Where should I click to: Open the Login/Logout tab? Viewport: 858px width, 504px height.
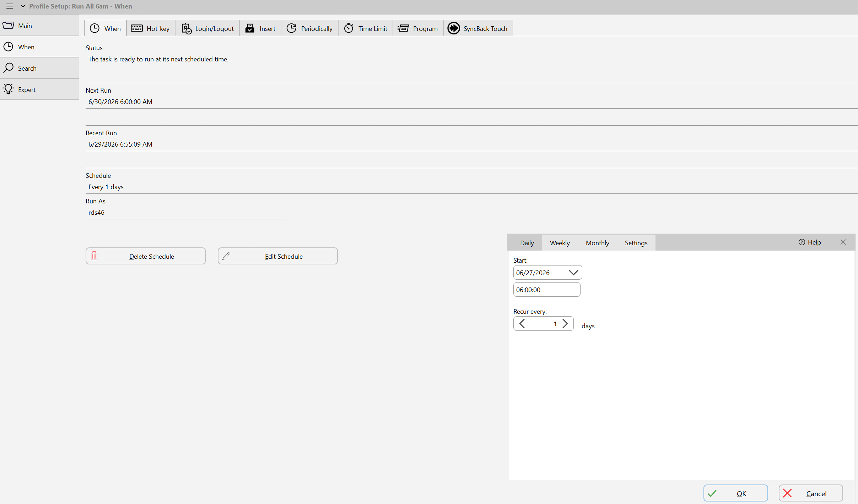(x=207, y=28)
